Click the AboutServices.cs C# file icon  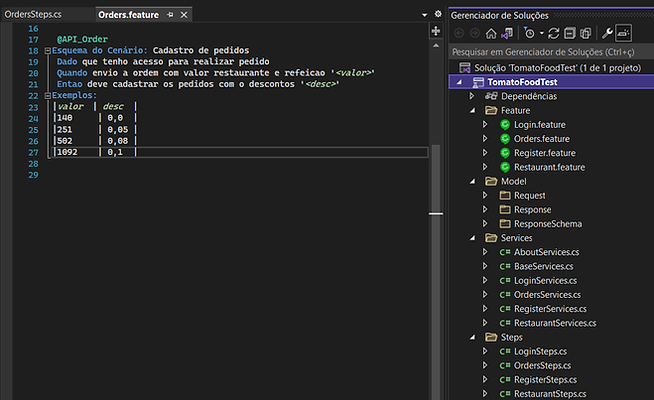click(505, 252)
